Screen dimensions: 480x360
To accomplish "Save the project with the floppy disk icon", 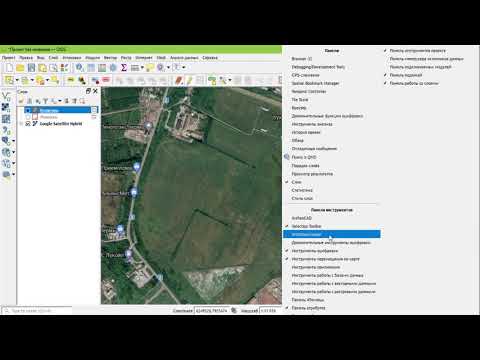I will [31, 68].
